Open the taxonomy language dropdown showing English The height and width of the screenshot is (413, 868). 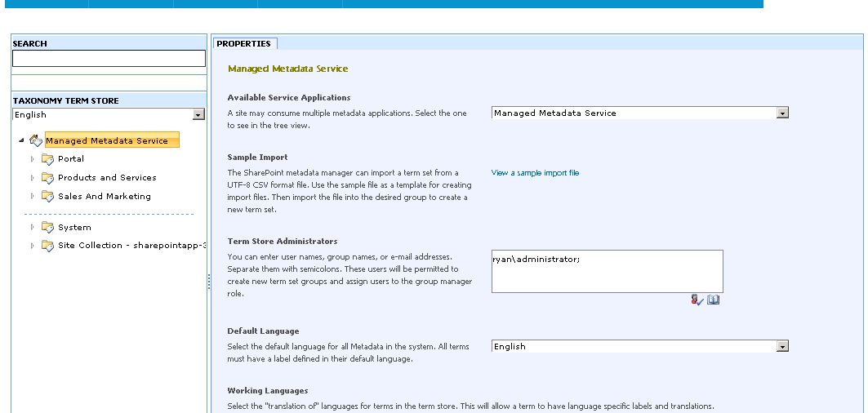click(109, 114)
